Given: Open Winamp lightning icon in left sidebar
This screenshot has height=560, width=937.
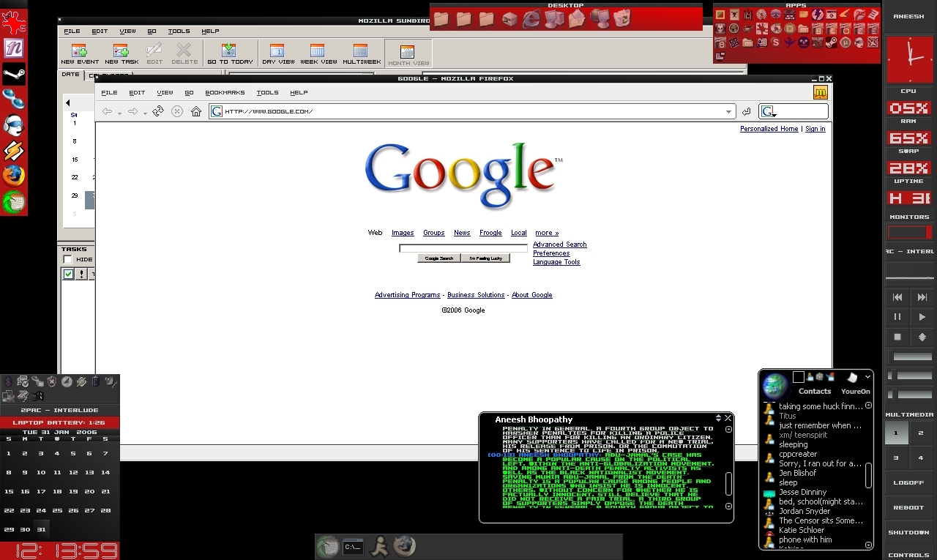Looking at the screenshot, I should tap(14, 151).
